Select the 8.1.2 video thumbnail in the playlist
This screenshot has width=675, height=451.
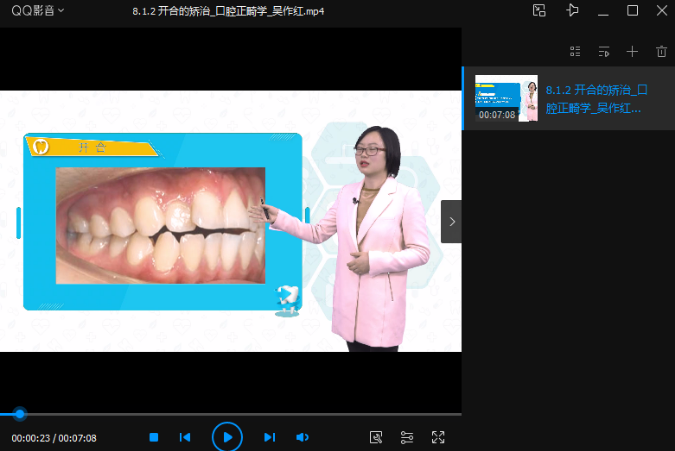(x=506, y=98)
